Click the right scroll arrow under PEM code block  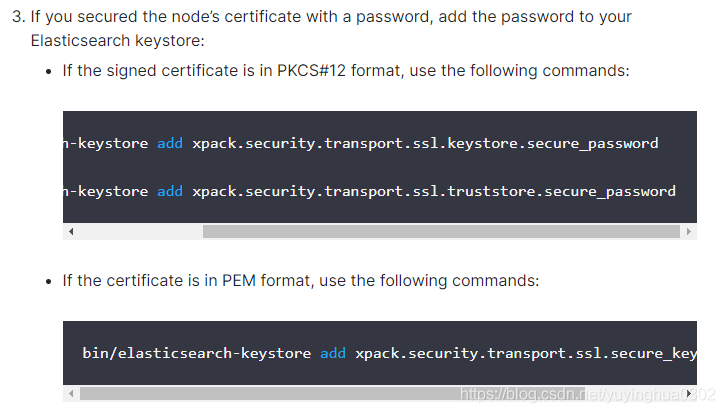[x=688, y=394]
